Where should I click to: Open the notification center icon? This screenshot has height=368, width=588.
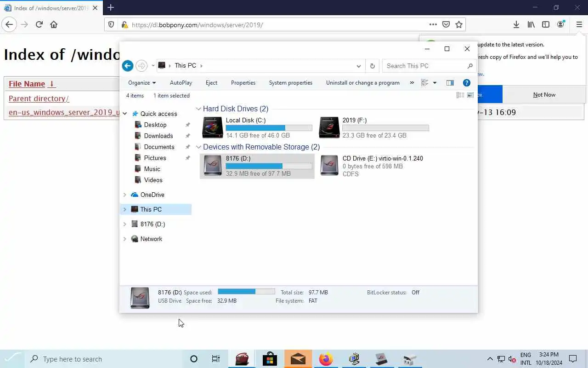[x=573, y=359]
